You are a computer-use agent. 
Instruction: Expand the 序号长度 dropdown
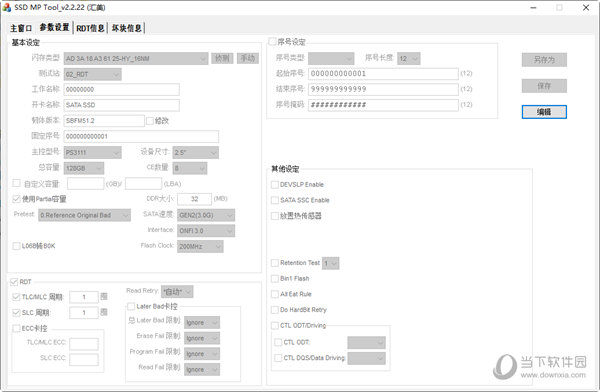click(409, 59)
